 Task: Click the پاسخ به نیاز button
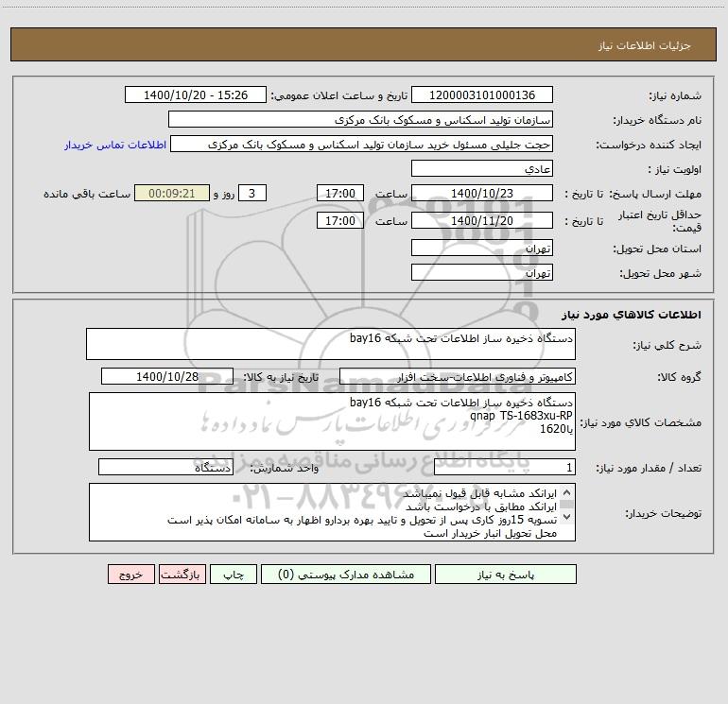click(x=506, y=575)
